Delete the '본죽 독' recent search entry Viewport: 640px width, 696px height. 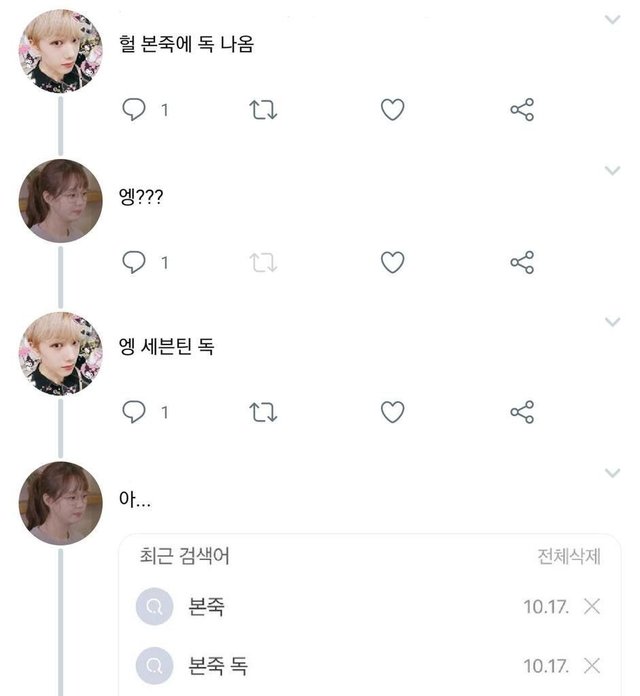pyautogui.click(x=592, y=665)
